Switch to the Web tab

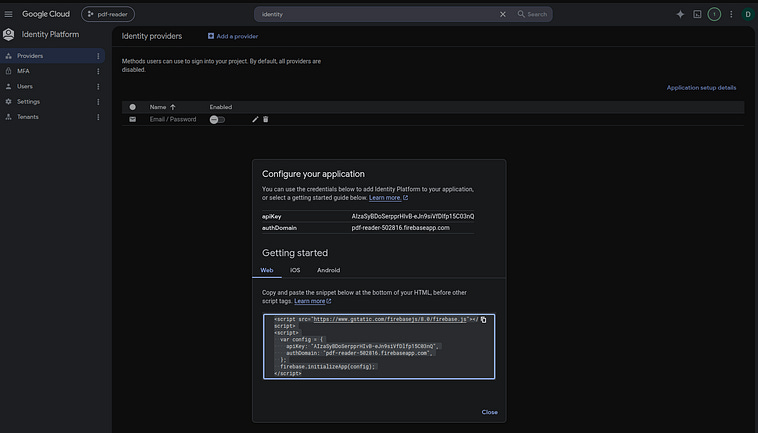coord(267,270)
